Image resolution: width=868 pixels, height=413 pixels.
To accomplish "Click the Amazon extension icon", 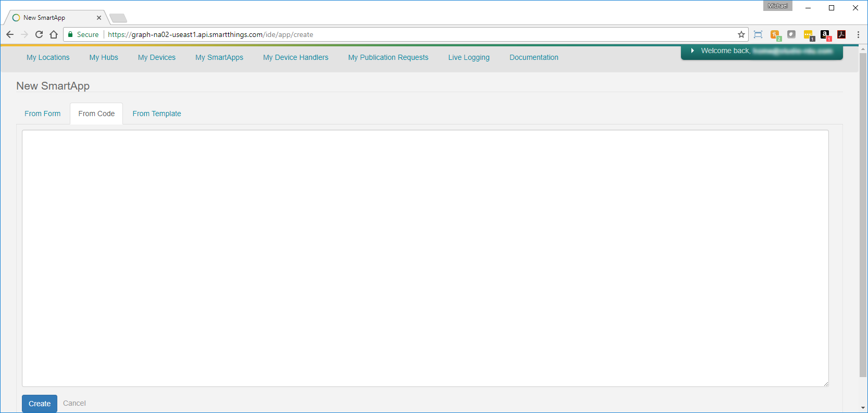I will tap(825, 35).
